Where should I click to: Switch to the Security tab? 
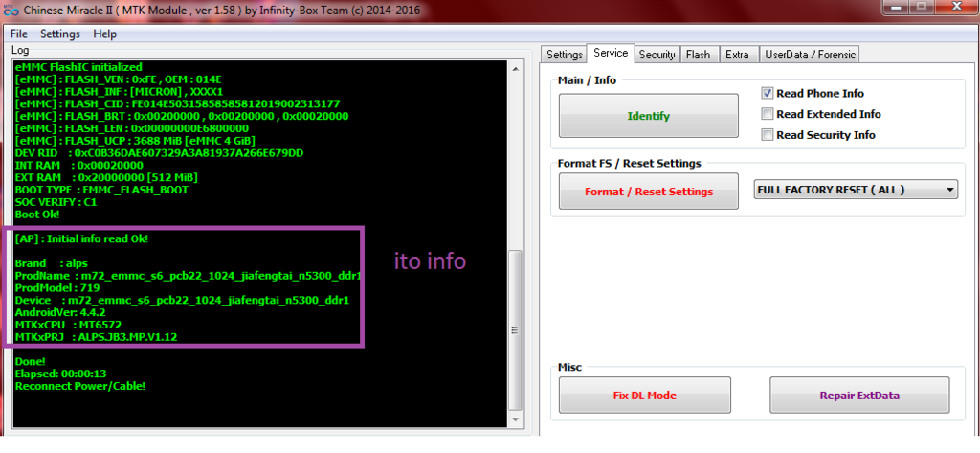point(657,55)
